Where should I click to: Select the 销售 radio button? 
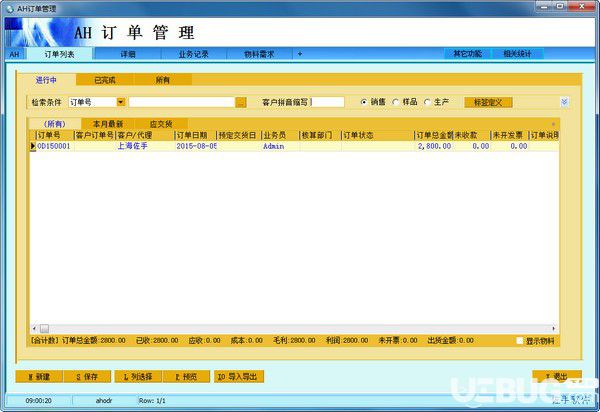[x=364, y=102]
